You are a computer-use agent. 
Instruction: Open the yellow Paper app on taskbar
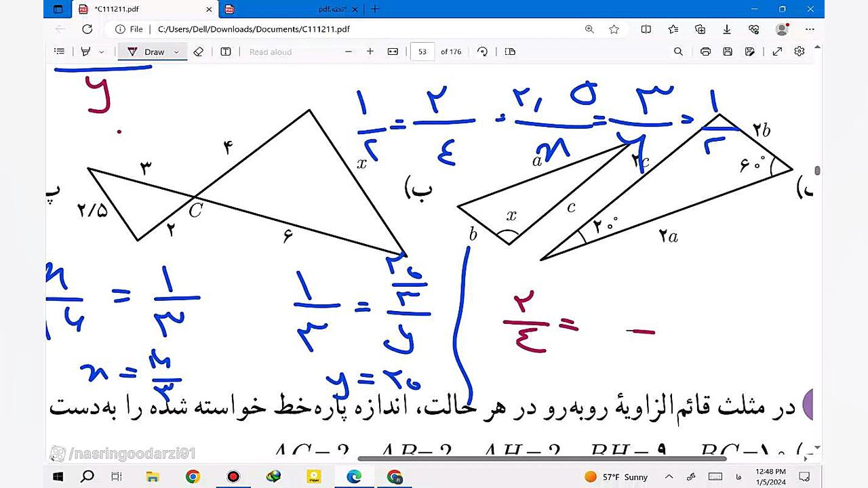[x=313, y=476]
